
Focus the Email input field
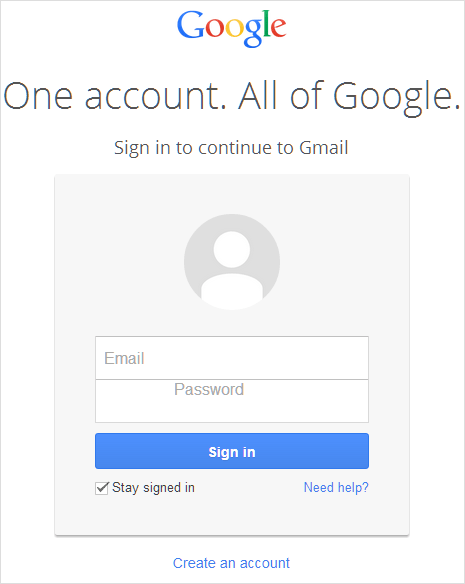click(x=232, y=358)
